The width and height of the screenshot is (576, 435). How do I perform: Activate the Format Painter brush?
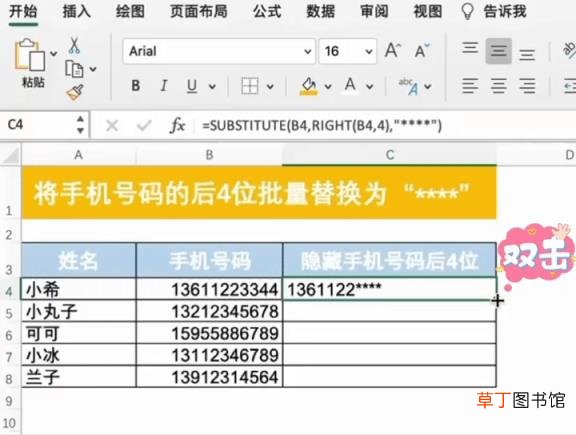point(75,92)
